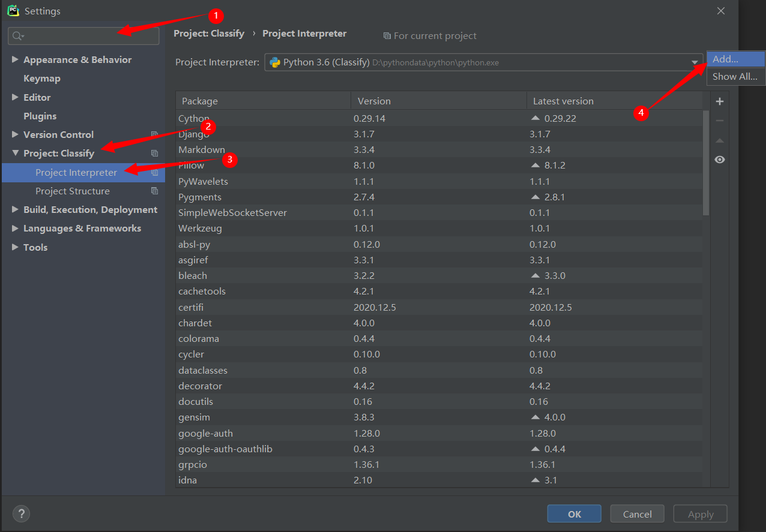The height and width of the screenshot is (532, 766).
Task: Click the uninstall package minus icon
Action: click(720, 121)
